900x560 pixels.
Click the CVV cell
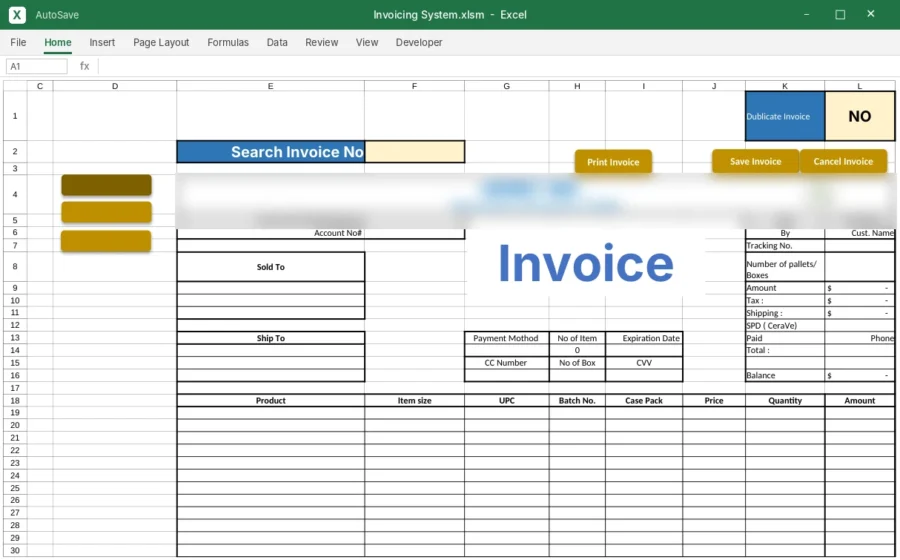pyautogui.click(x=644, y=363)
